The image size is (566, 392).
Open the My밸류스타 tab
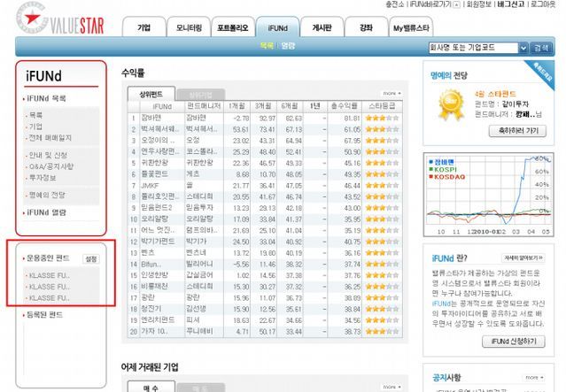point(411,27)
